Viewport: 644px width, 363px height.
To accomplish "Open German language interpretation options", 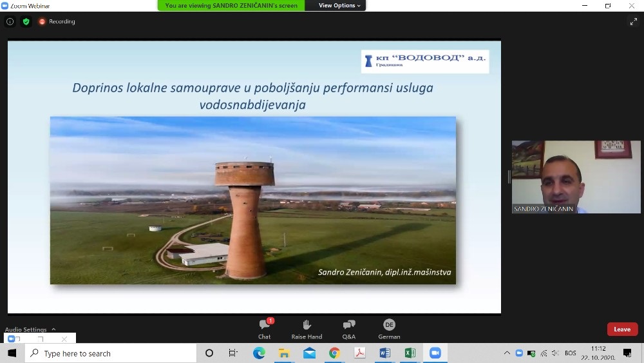I will 389,328.
